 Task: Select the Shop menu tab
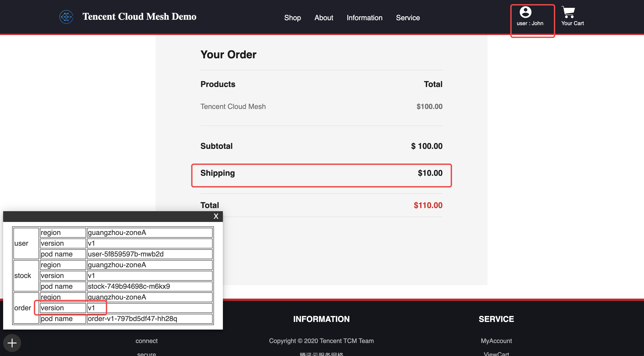click(292, 17)
